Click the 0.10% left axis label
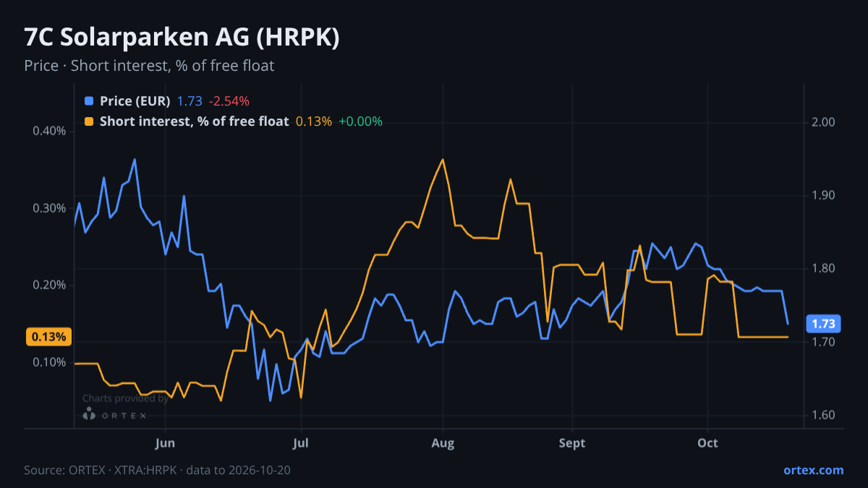The height and width of the screenshot is (488, 868). [49, 362]
